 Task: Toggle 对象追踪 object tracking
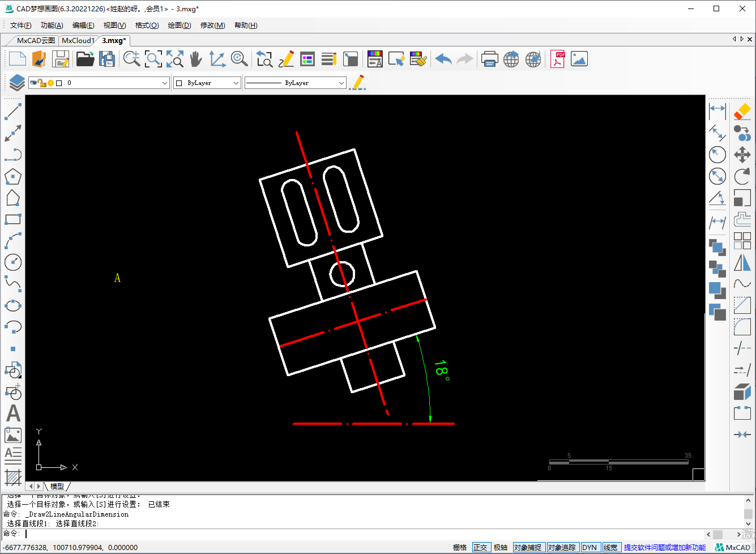562,548
